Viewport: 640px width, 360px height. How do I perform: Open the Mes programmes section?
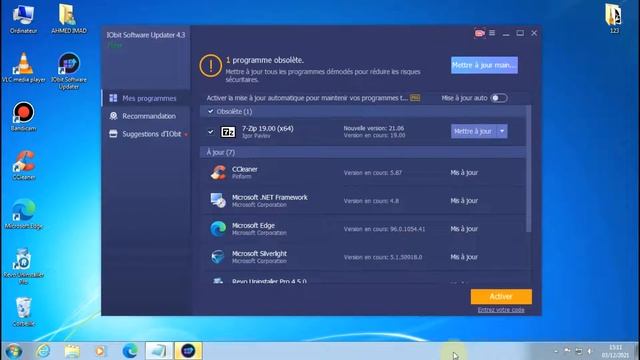(146, 98)
